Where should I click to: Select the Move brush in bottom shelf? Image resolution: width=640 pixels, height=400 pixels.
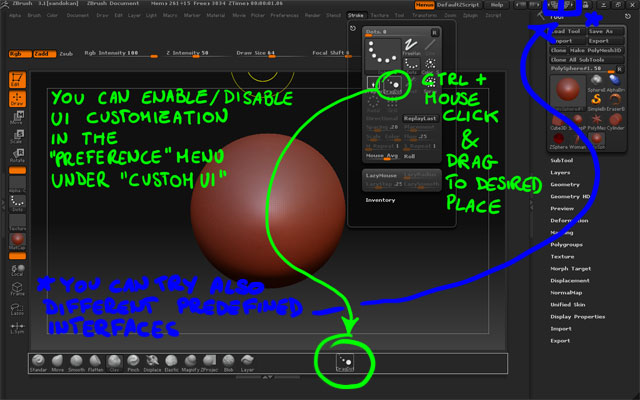coord(58,363)
